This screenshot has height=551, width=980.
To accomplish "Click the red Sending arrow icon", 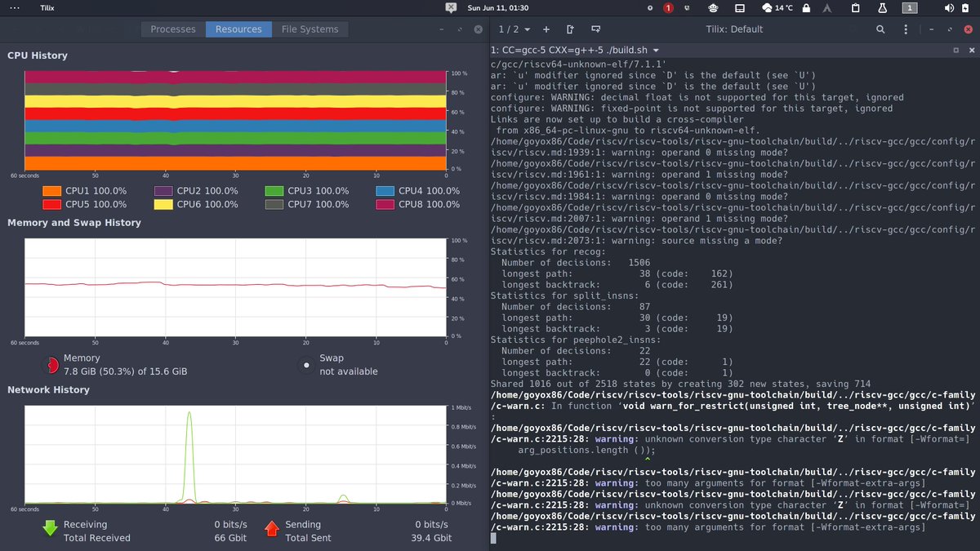I will click(x=272, y=529).
